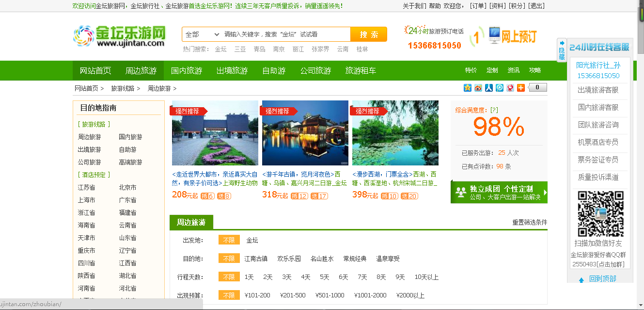Share via the Sina Weibo icon
The height and width of the screenshot is (310, 644).
(478, 88)
